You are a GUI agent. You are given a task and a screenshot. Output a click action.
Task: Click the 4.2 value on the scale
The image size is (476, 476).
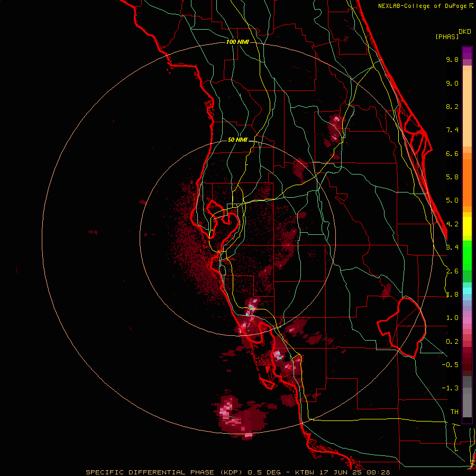[452, 224]
